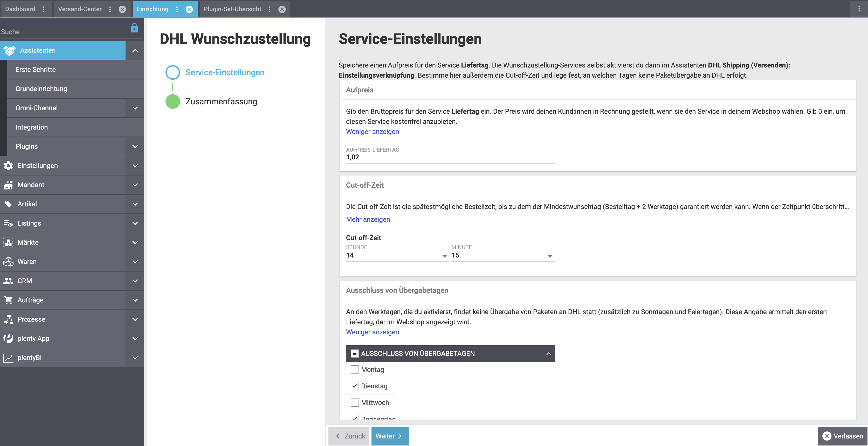The width and height of the screenshot is (868, 446).
Task: Expand the Waren menu chevron
Action: (135, 262)
